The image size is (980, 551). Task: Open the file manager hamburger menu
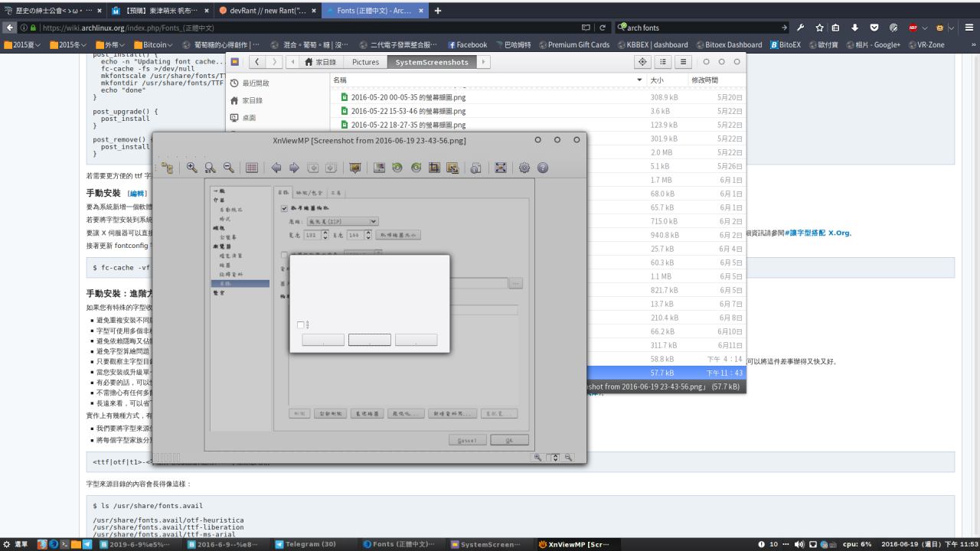tap(681, 62)
